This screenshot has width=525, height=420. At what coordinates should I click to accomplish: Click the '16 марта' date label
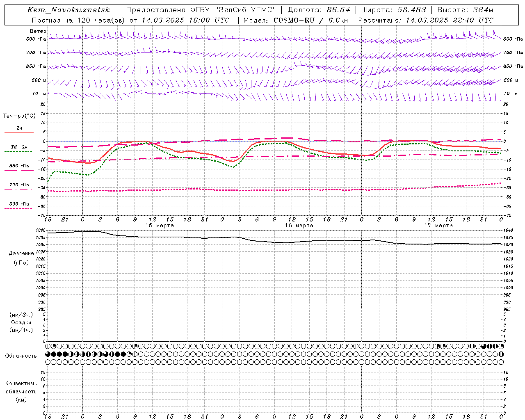click(299, 226)
